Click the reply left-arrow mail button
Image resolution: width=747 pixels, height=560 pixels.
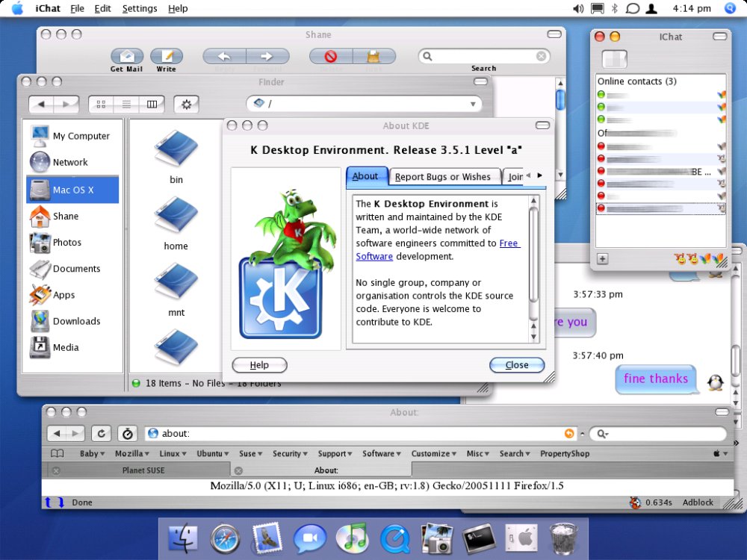click(x=224, y=56)
